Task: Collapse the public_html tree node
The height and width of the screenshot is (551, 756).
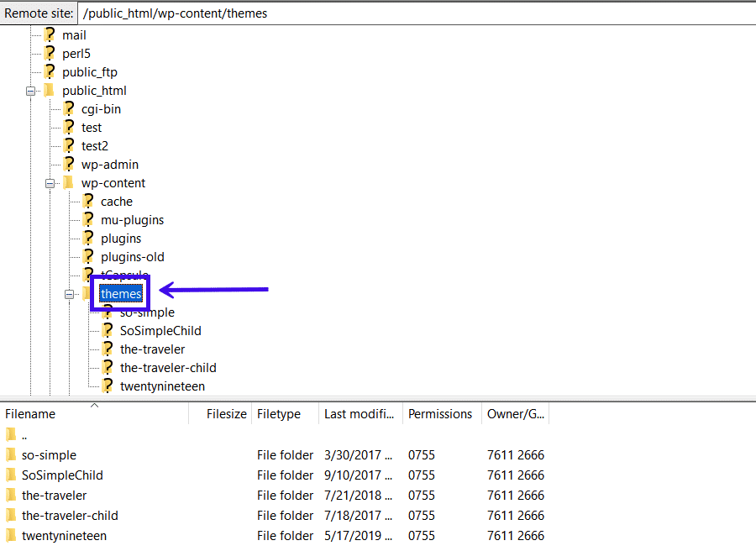Action: click(x=30, y=90)
